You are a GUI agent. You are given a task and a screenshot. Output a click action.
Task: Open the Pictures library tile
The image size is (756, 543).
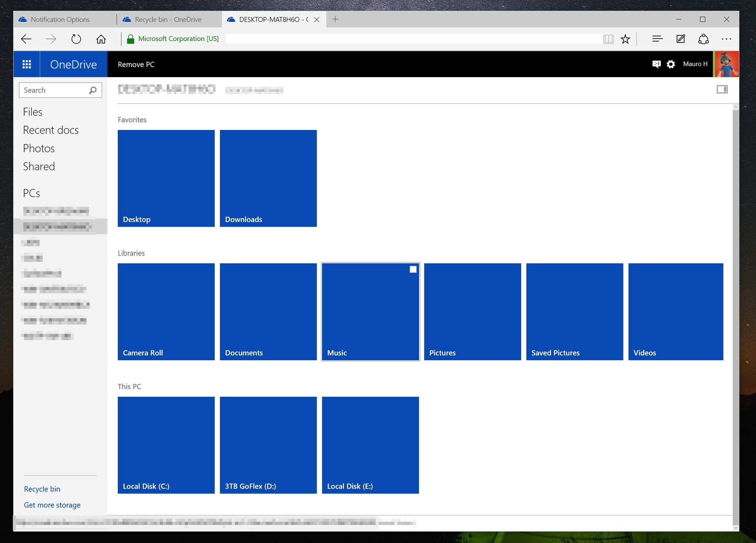[x=472, y=311]
